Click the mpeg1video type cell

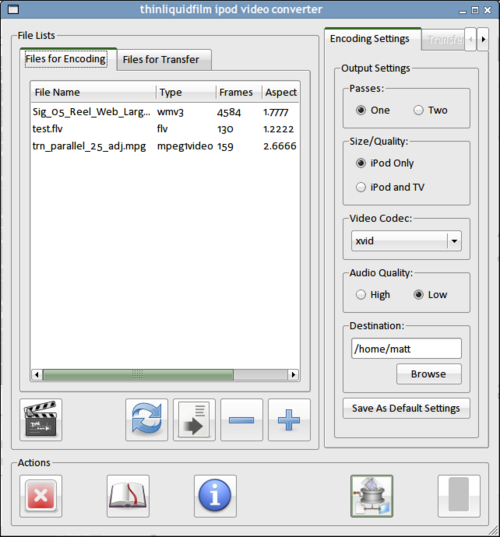pyautogui.click(x=185, y=146)
